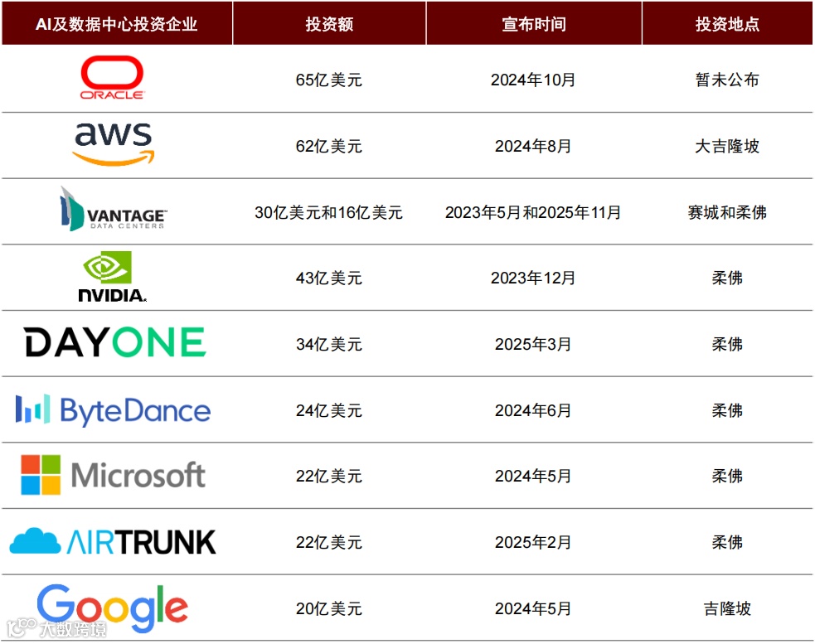
Task: Click 22亿美元 in the Microsoft row
Action: click(329, 476)
